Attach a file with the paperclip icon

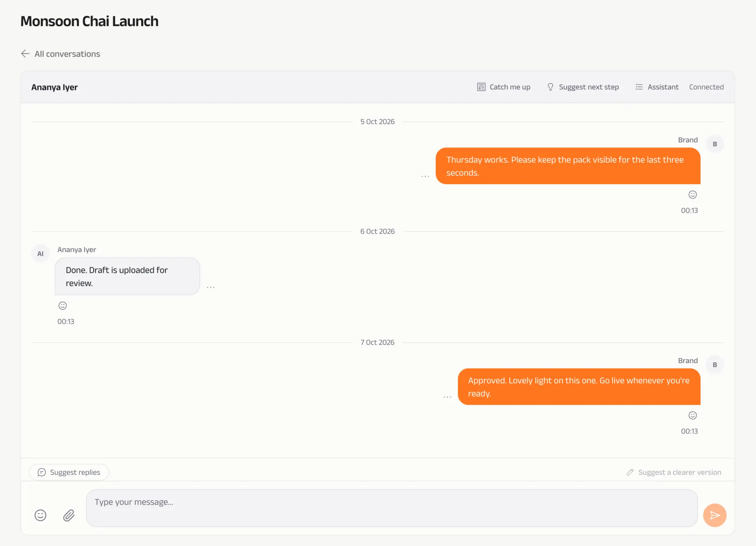click(x=69, y=515)
